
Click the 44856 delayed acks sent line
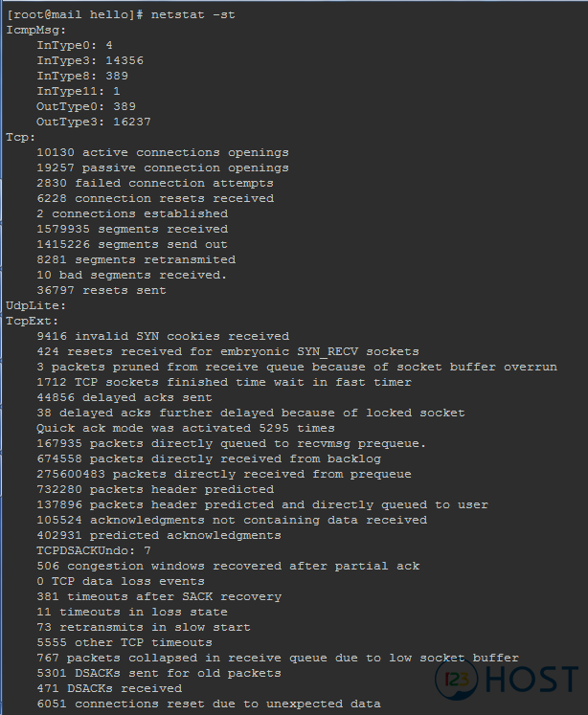124,397
